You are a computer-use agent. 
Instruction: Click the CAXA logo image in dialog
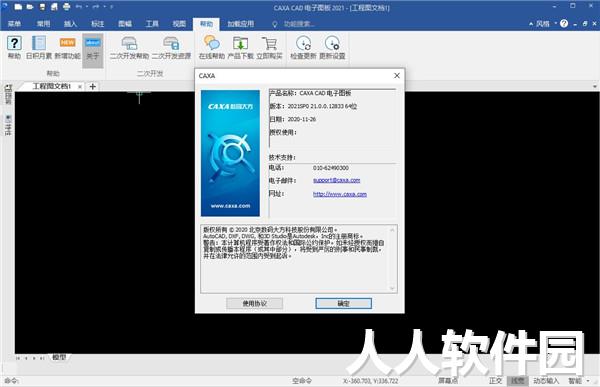pyautogui.click(x=230, y=153)
